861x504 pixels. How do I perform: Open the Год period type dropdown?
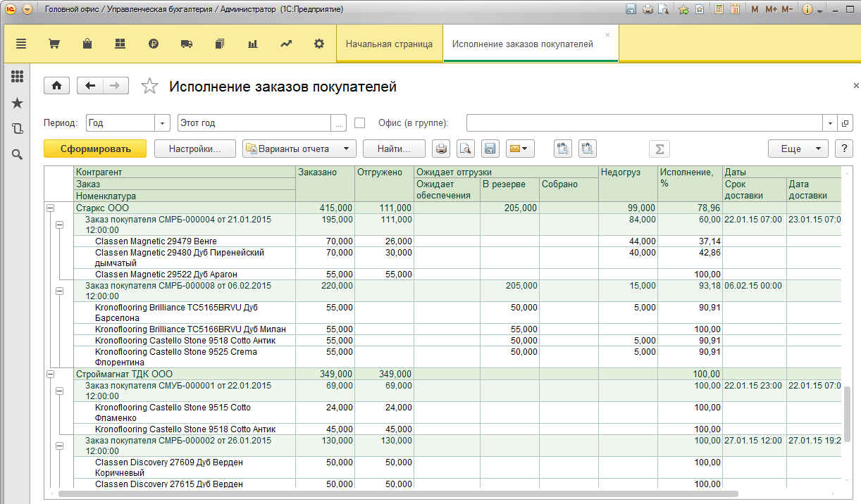[163, 122]
